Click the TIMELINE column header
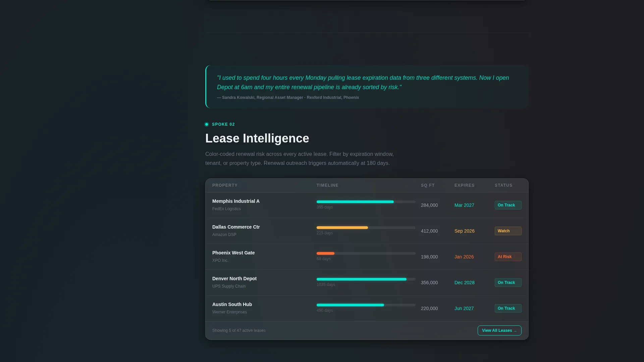 [x=327, y=185]
